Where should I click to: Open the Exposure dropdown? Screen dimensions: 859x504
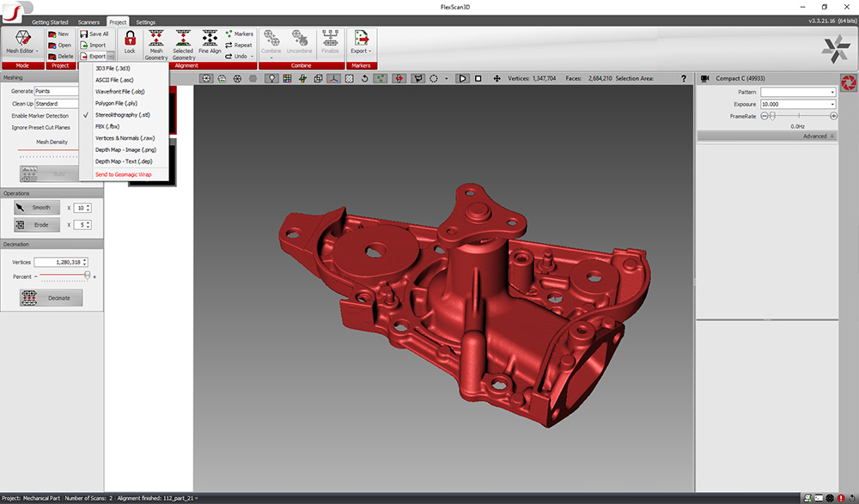(x=832, y=104)
